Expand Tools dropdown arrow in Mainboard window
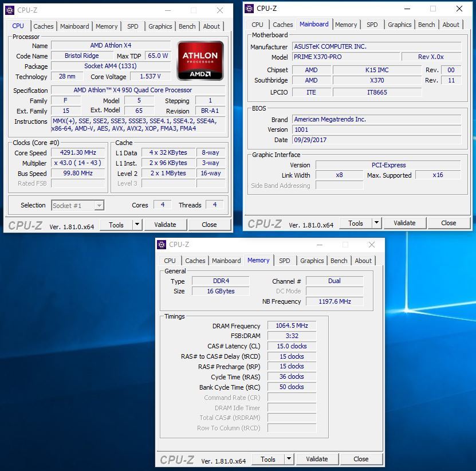The image size is (476, 471). (x=376, y=223)
